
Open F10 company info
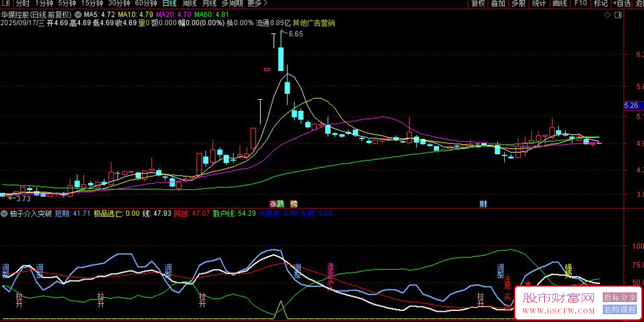point(580,4)
